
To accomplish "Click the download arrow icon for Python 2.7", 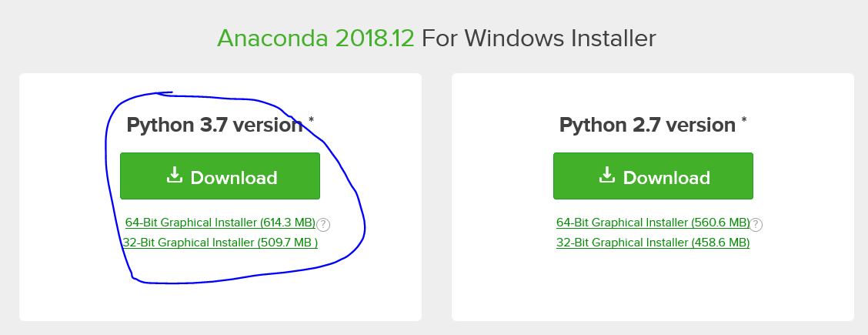I will coord(607,176).
